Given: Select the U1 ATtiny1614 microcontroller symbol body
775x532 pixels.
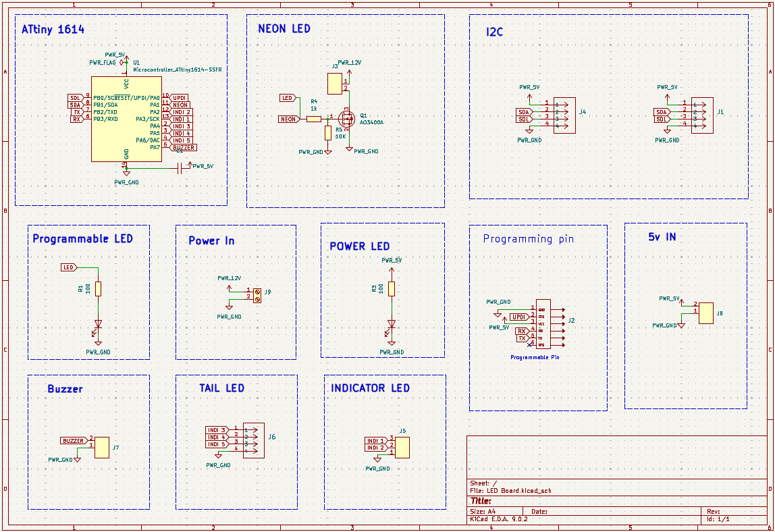Looking at the screenshot, I should (x=126, y=119).
